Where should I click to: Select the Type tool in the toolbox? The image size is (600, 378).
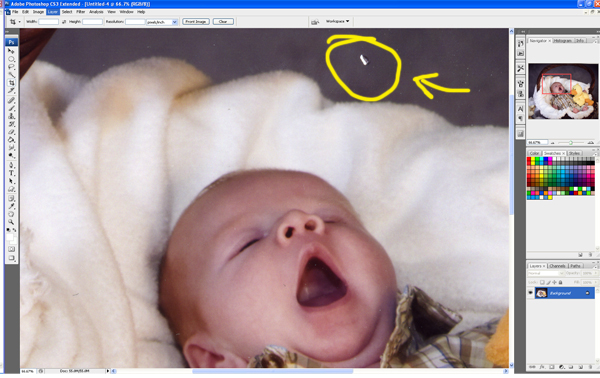point(11,173)
